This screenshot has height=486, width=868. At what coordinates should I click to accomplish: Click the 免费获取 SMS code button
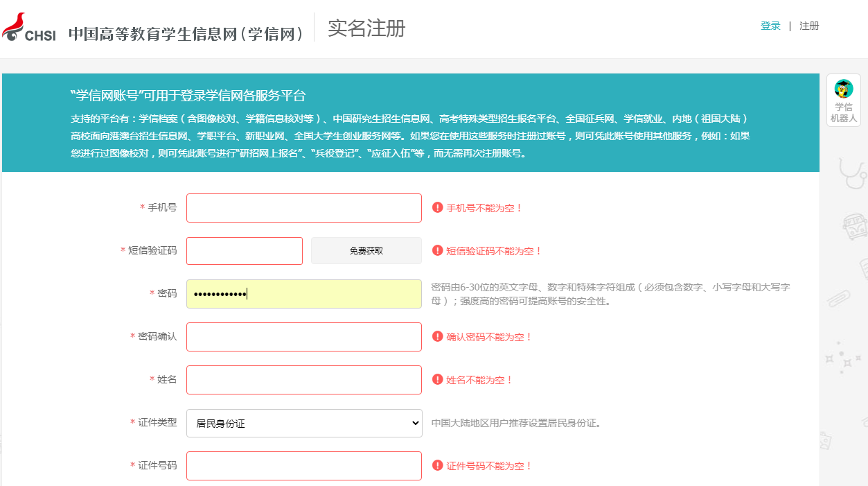coord(366,251)
